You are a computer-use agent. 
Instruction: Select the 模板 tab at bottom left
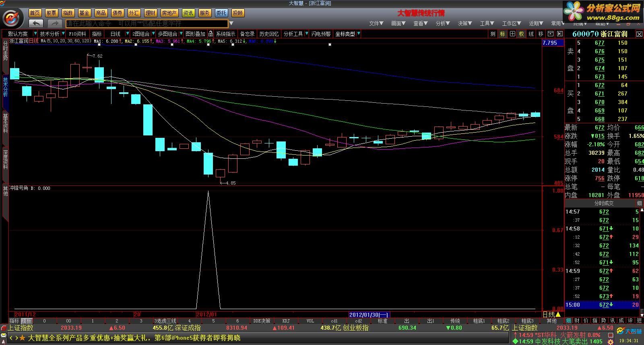[27, 321]
